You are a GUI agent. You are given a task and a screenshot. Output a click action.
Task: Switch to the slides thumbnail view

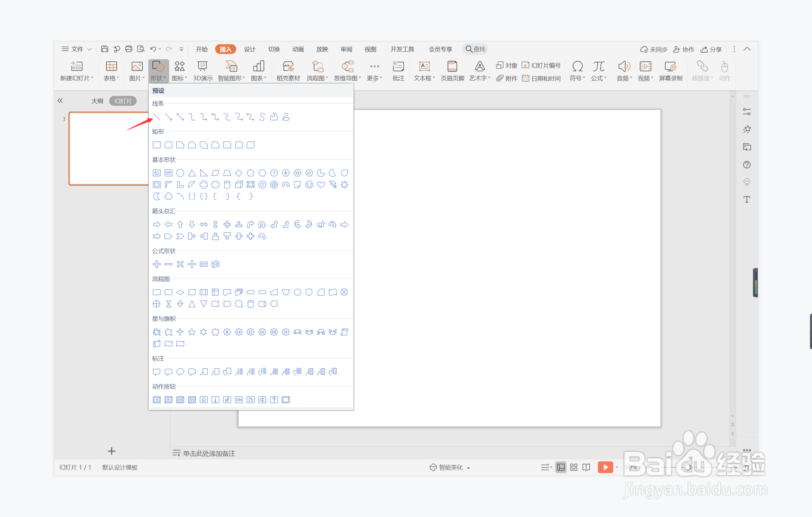tap(123, 101)
